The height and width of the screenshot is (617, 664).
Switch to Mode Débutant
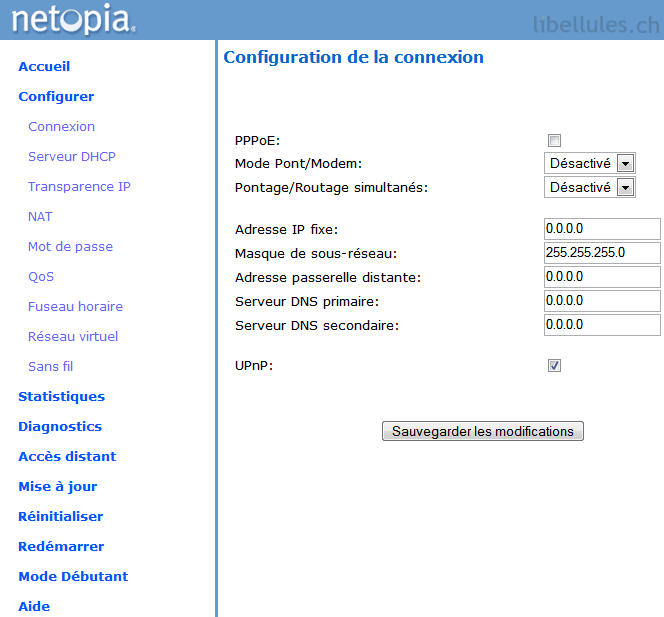[73, 576]
